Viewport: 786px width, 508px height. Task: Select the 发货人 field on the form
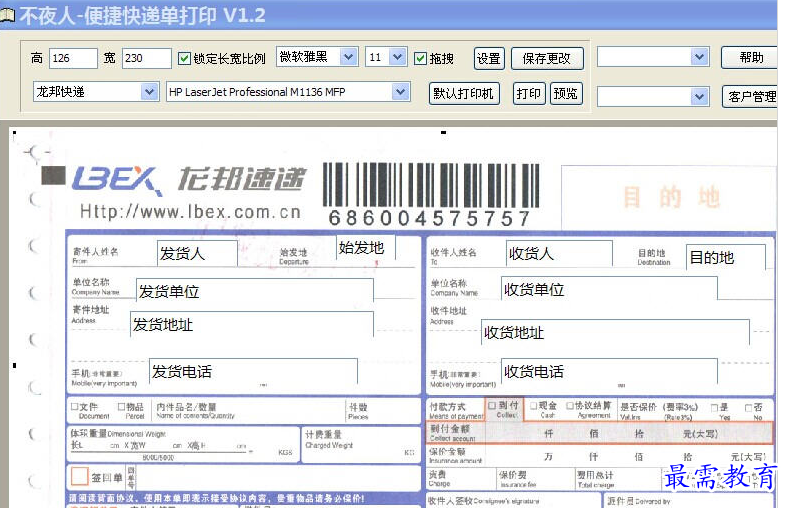coord(197,253)
